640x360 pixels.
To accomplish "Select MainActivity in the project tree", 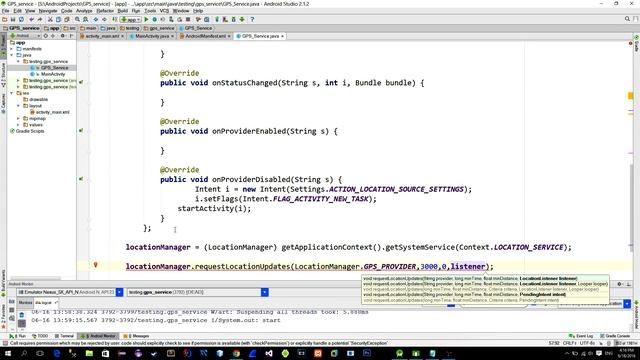I will point(53,74).
